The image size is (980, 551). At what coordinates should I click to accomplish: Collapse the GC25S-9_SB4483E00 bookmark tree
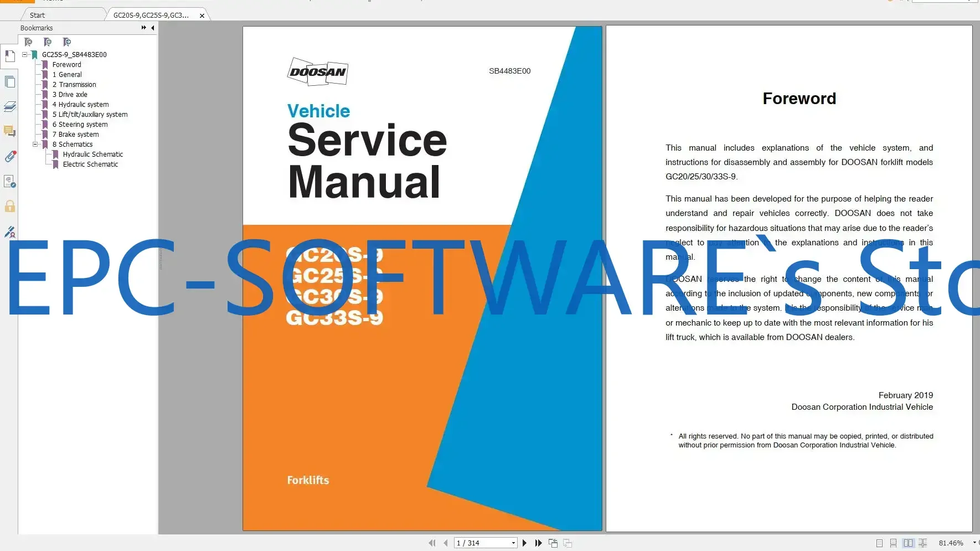click(x=25, y=54)
